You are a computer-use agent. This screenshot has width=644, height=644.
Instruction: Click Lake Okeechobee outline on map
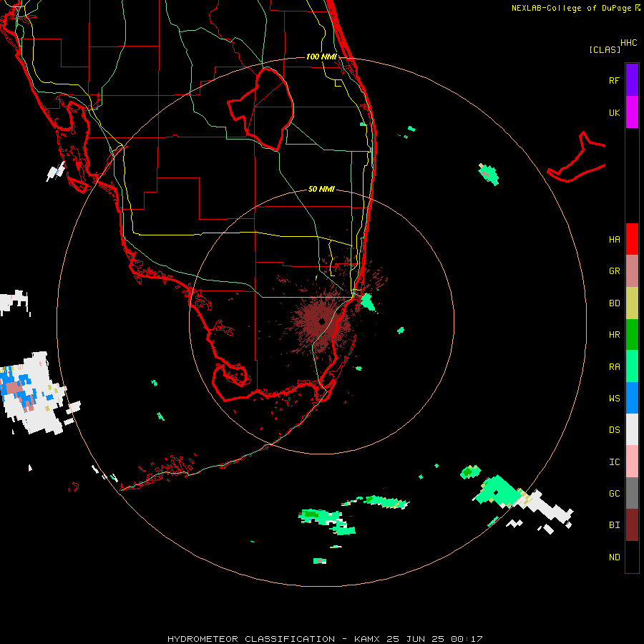click(x=260, y=109)
